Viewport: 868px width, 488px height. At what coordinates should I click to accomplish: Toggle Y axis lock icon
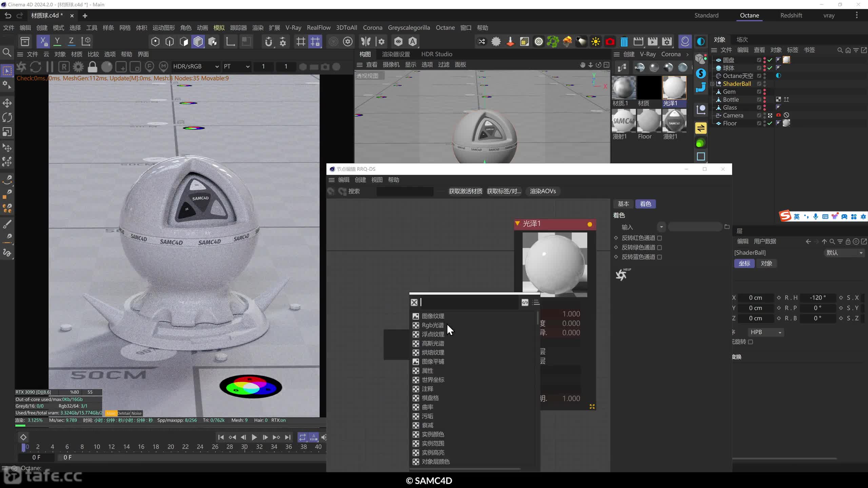[57, 41]
